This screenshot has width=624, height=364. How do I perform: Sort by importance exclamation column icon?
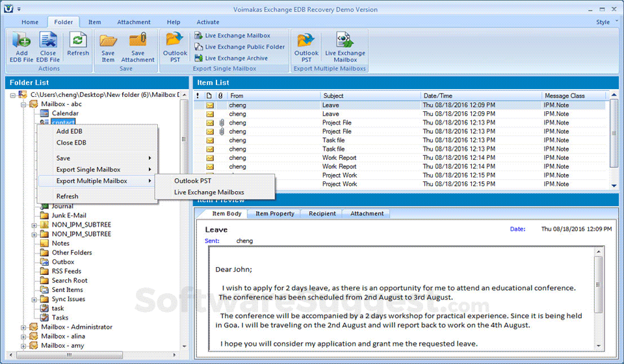[198, 96]
